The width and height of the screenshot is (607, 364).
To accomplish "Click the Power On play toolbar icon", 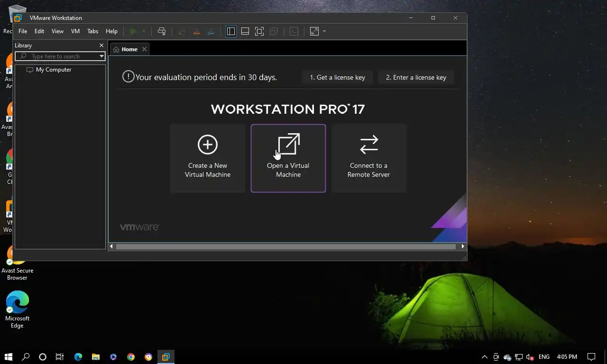I will coord(133,31).
